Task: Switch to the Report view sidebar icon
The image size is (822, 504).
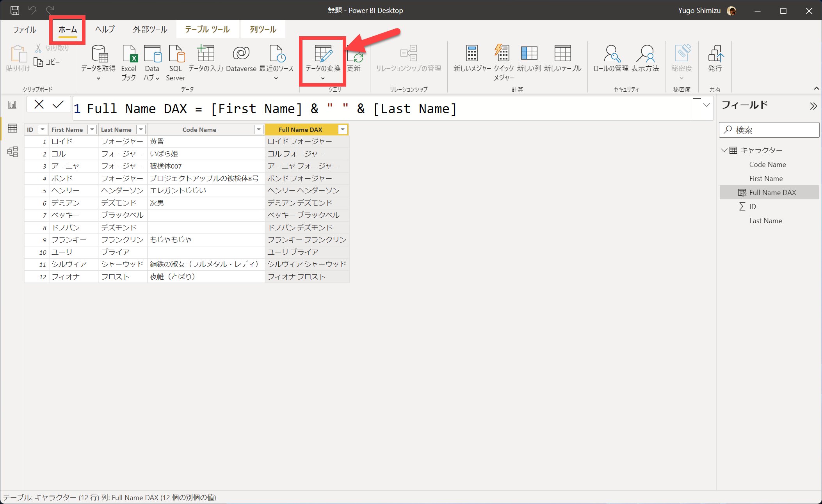Action: tap(12, 105)
